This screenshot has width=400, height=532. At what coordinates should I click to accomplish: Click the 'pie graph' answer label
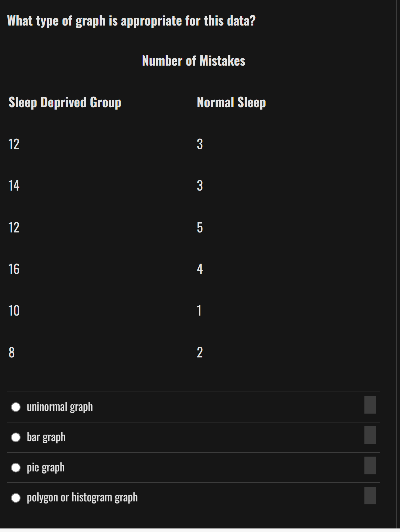46,468
